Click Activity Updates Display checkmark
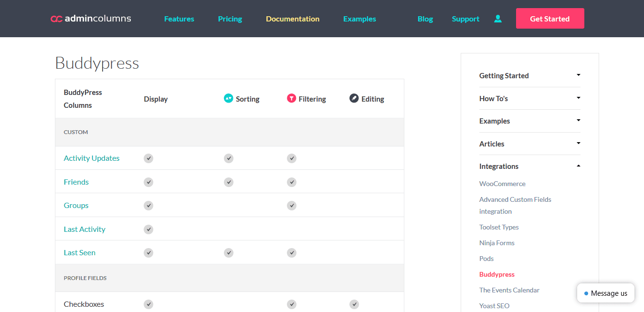644x312 pixels. point(148,158)
